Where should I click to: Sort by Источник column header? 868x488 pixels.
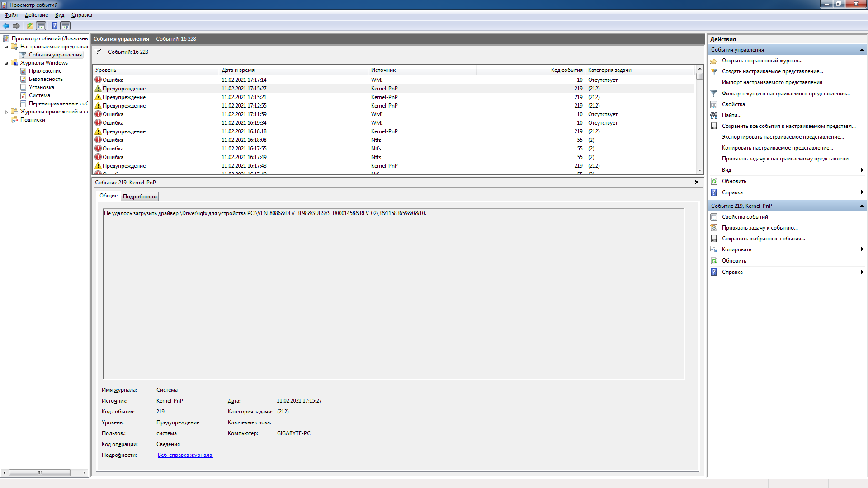click(422, 70)
